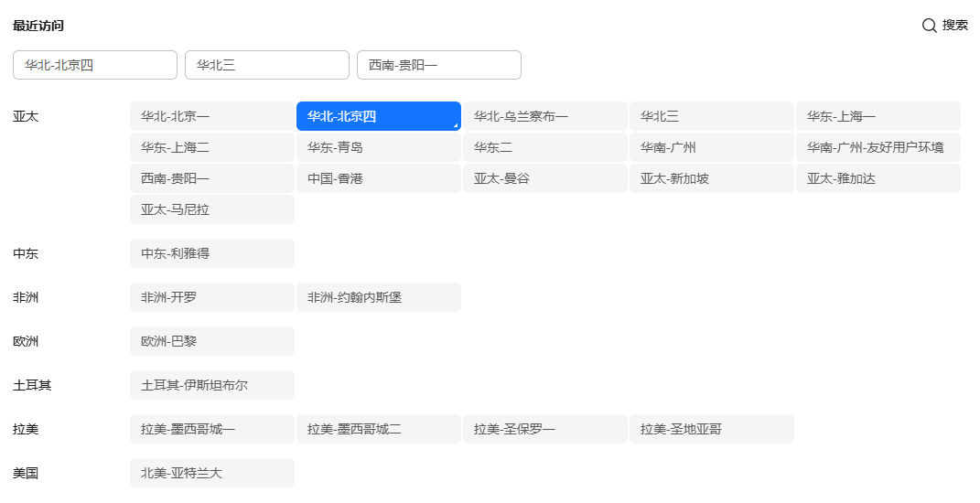Select the 中东-利雅得 region

click(x=212, y=253)
